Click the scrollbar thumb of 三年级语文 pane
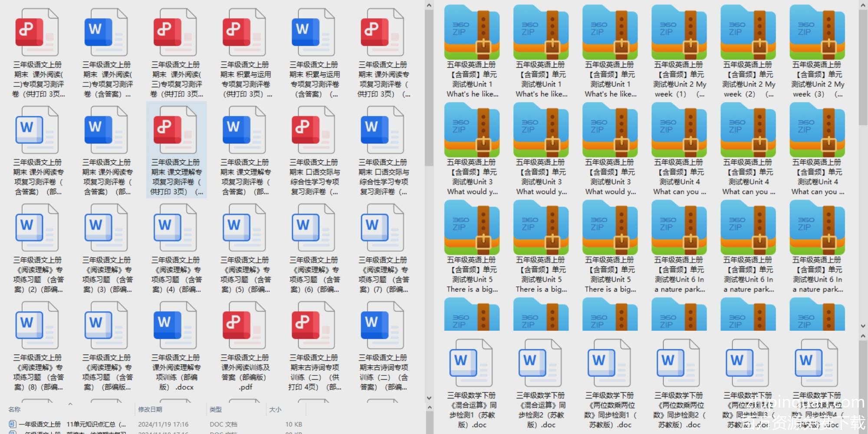The height and width of the screenshot is (434, 868). (x=429, y=88)
